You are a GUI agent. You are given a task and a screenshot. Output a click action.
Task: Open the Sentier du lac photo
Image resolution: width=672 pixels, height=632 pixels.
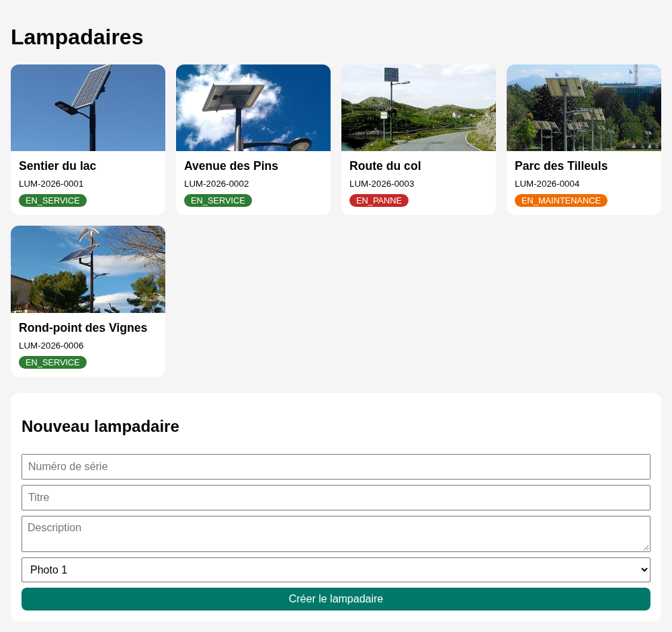tap(88, 107)
